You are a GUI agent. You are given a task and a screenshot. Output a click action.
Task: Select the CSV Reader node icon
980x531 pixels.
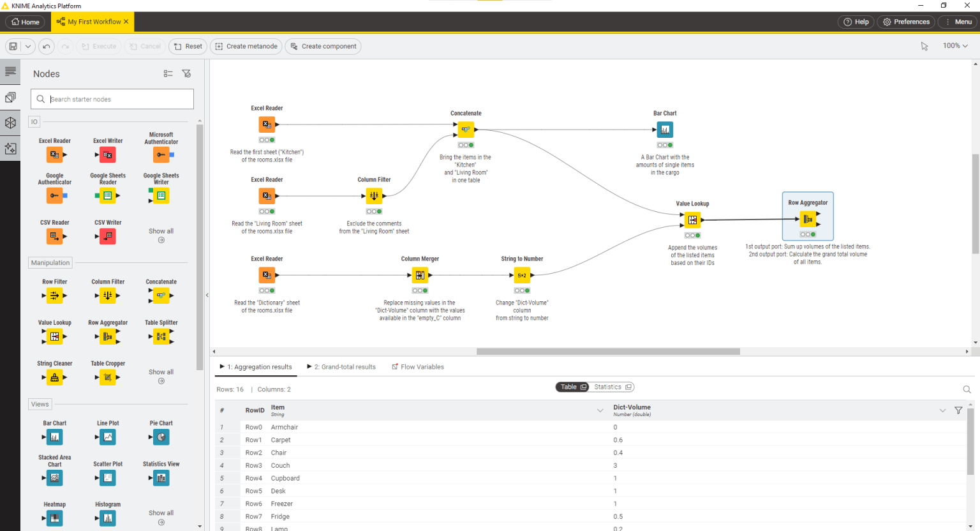point(54,236)
